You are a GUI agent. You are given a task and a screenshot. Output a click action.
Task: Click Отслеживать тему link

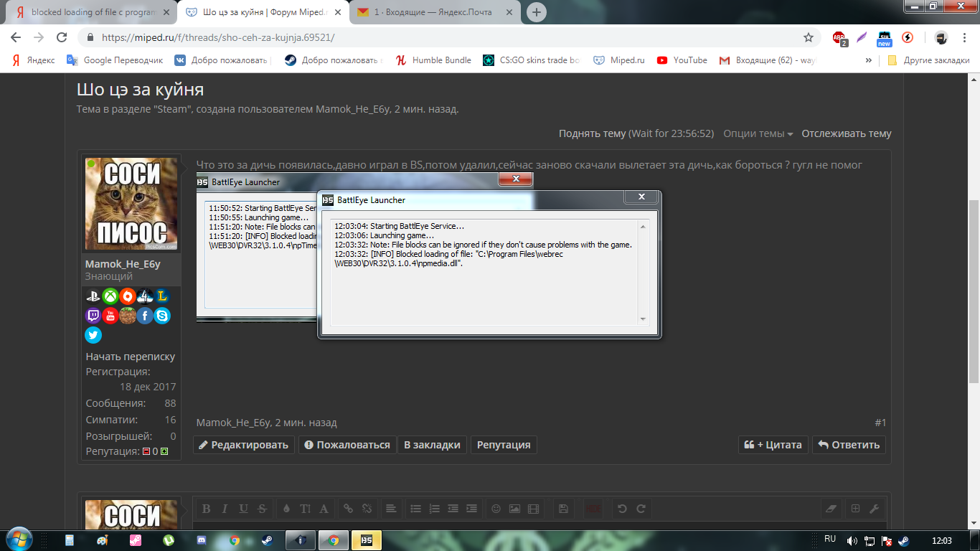click(847, 133)
